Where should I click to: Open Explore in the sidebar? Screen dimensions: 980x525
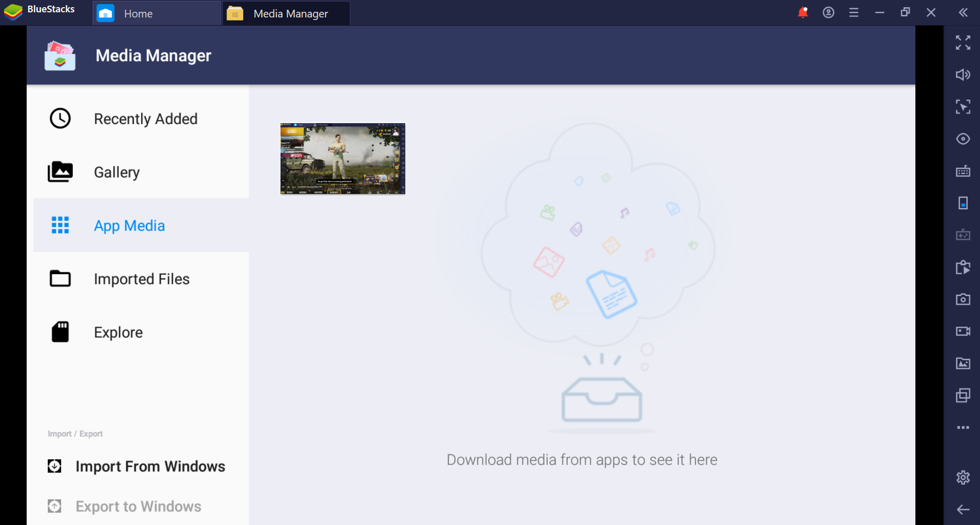pos(141,332)
